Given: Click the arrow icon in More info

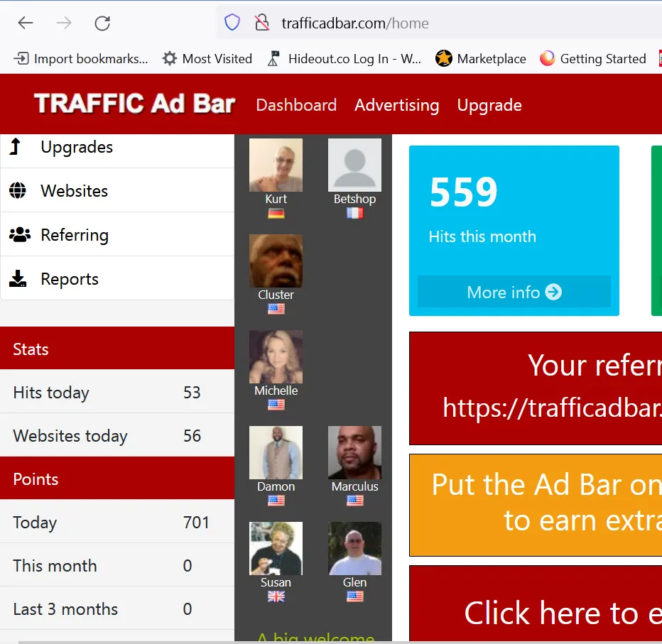Looking at the screenshot, I should tap(553, 292).
